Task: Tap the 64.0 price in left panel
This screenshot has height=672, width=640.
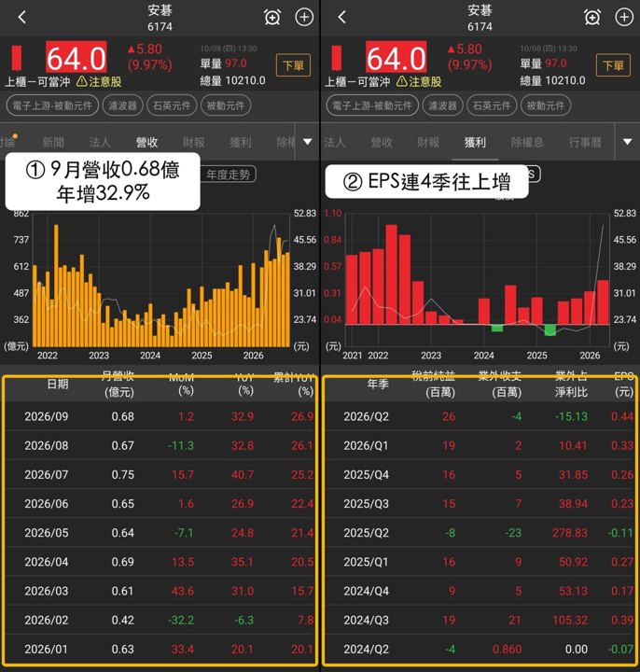Action: 77,58
